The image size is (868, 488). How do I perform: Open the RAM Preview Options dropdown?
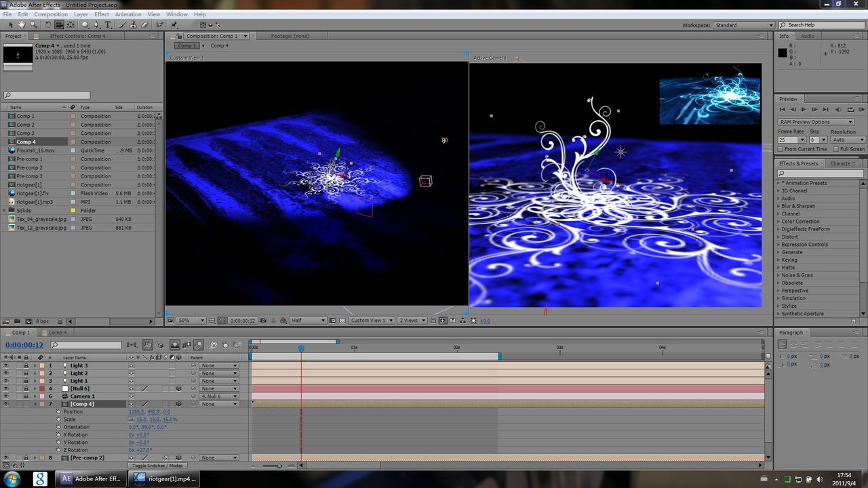click(x=815, y=122)
